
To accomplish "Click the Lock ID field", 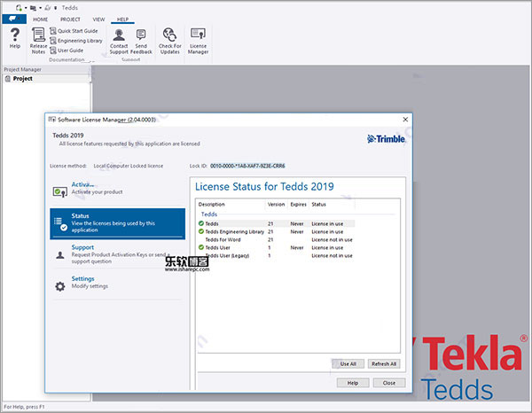I will [x=247, y=166].
